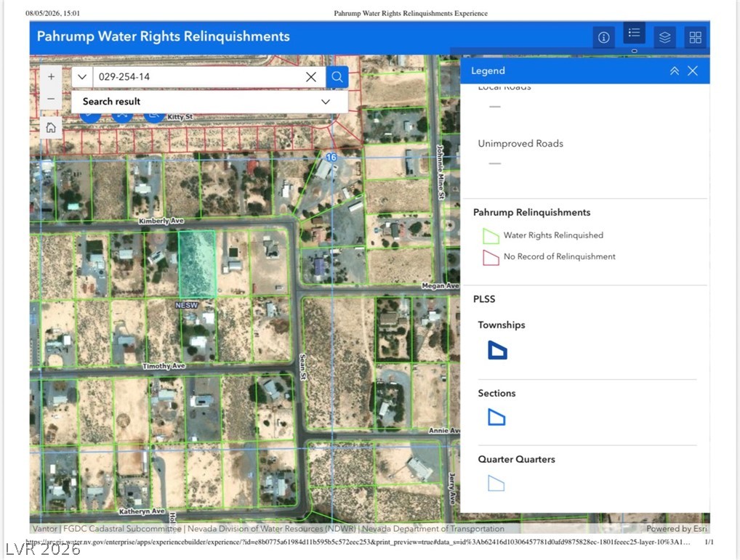740x560 pixels.
Task: Toggle the Legend list widget icon
Action: click(635, 33)
